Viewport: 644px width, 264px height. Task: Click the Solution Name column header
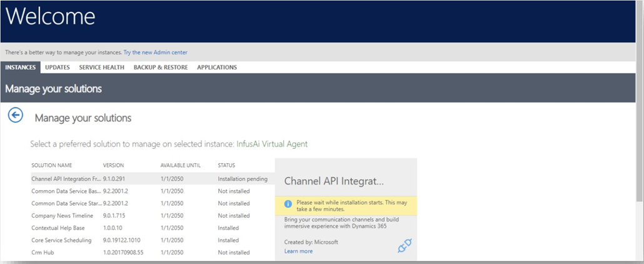[52, 165]
